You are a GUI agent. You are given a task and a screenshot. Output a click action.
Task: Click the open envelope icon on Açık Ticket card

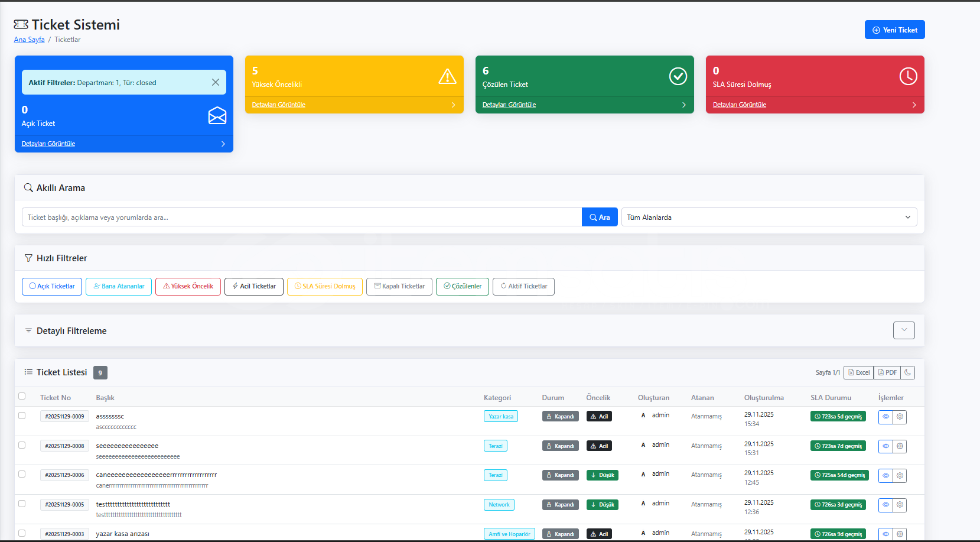[217, 115]
